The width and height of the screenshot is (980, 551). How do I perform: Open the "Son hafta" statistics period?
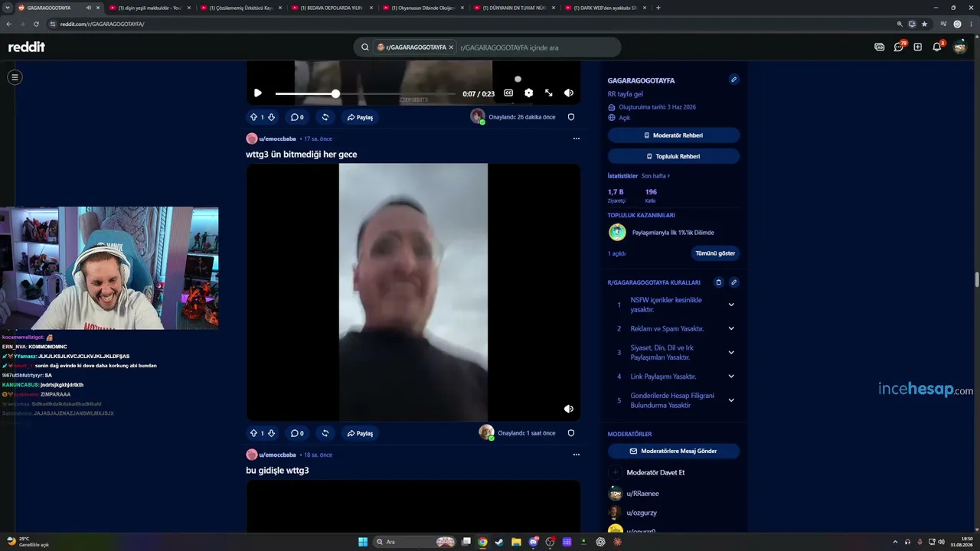[x=655, y=176]
